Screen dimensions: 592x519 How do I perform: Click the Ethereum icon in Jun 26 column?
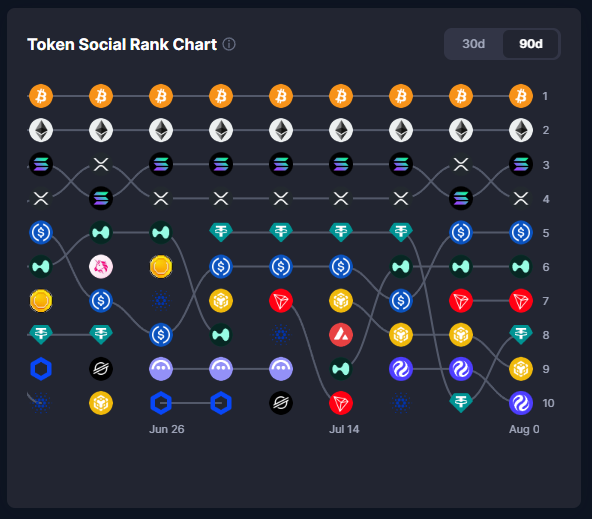(161, 130)
